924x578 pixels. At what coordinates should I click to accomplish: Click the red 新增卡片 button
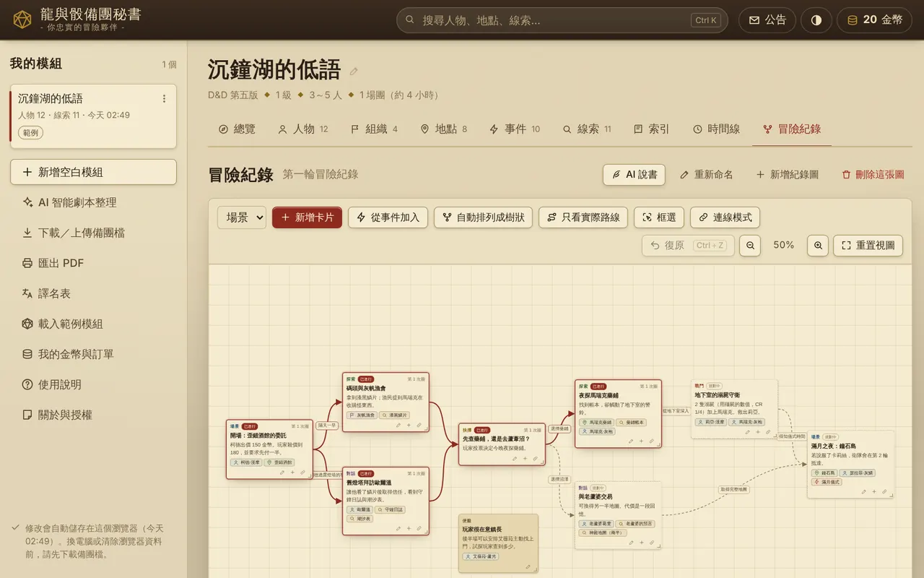[x=307, y=217]
